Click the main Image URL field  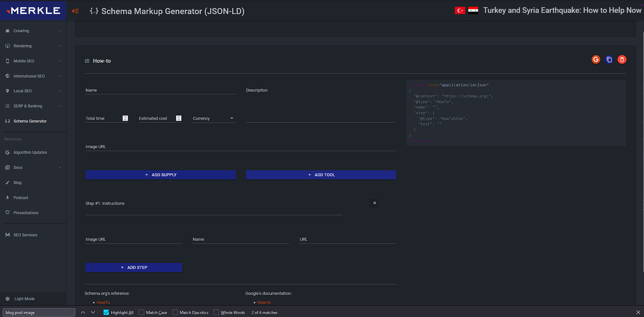tap(241, 146)
